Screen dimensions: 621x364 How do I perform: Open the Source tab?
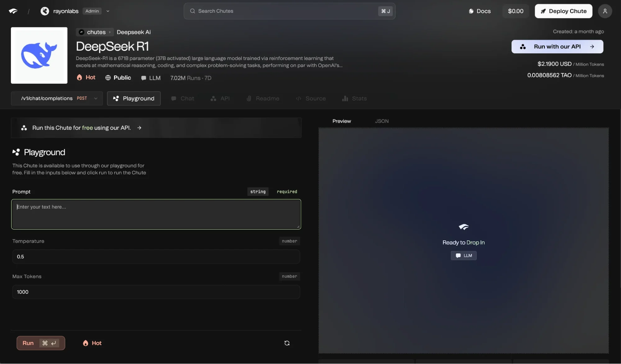click(311, 98)
